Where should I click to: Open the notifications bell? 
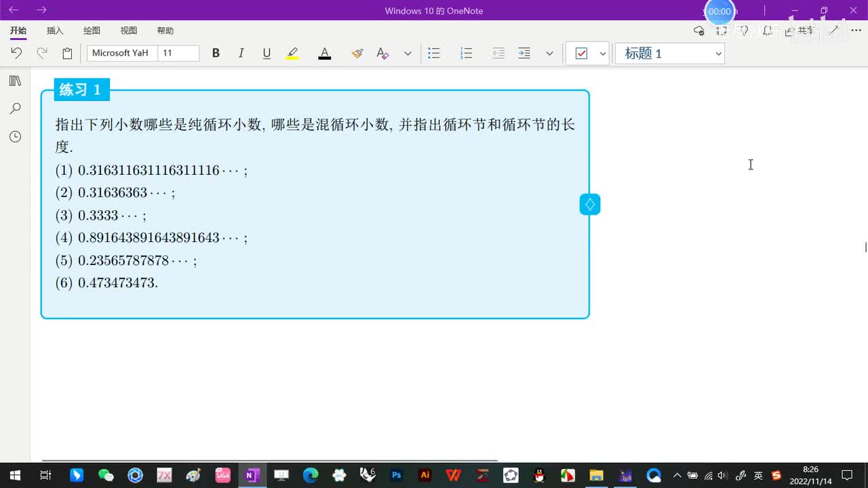(767, 30)
